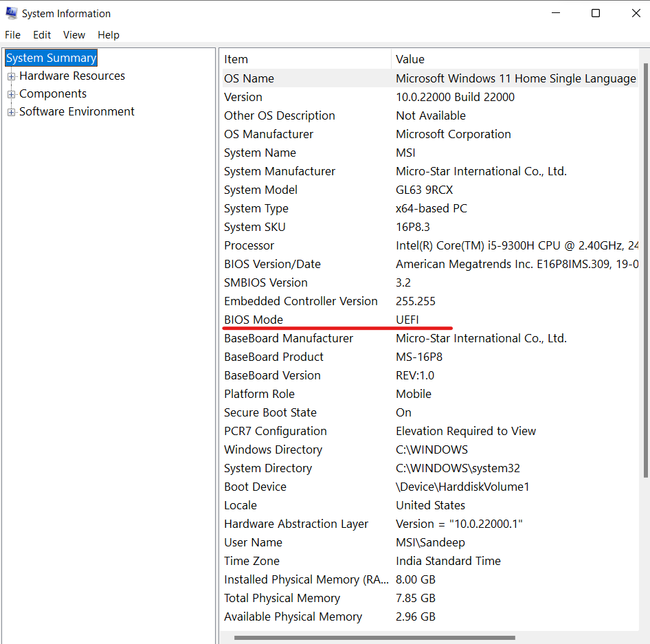The image size is (650, 644).
Task: Click the horizontal scrollbar of details pane
Action: tap(374, 638)
